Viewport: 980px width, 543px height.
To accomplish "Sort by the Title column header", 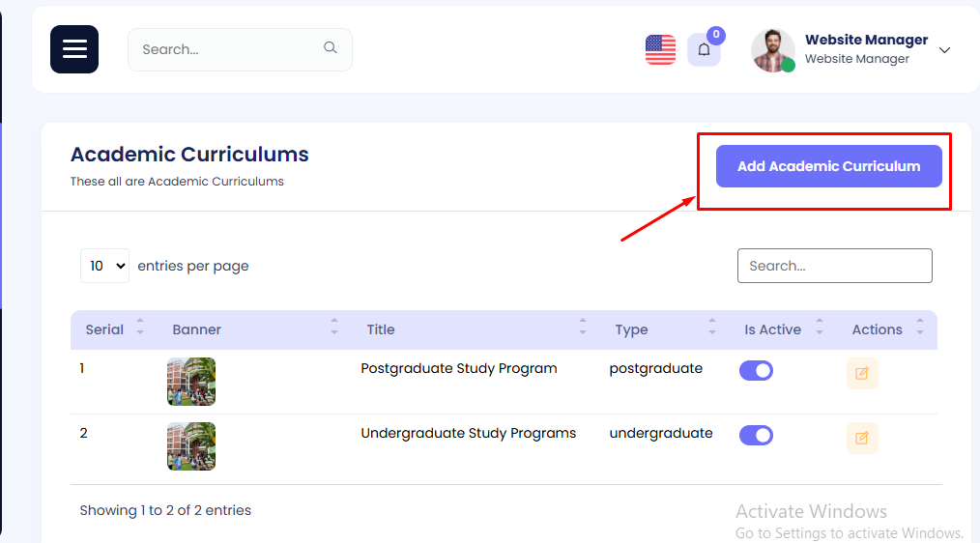I will [x=381, y=329].
